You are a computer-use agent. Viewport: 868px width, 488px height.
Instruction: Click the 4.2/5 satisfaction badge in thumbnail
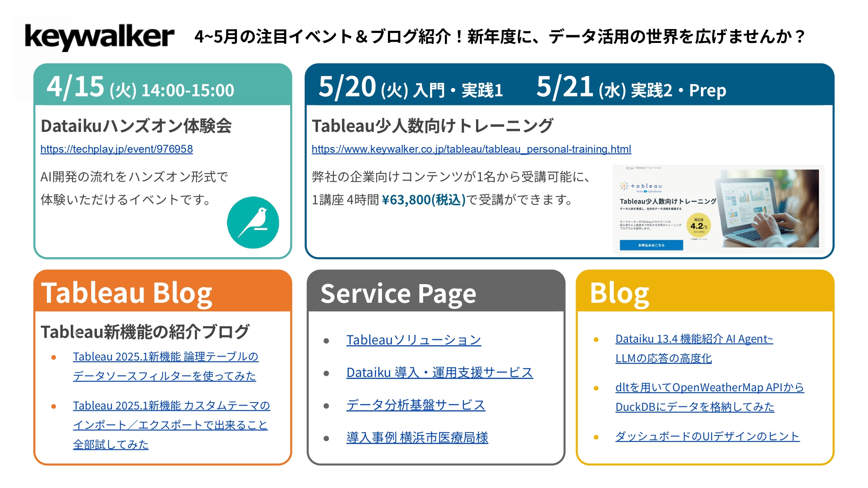point(698,225)
